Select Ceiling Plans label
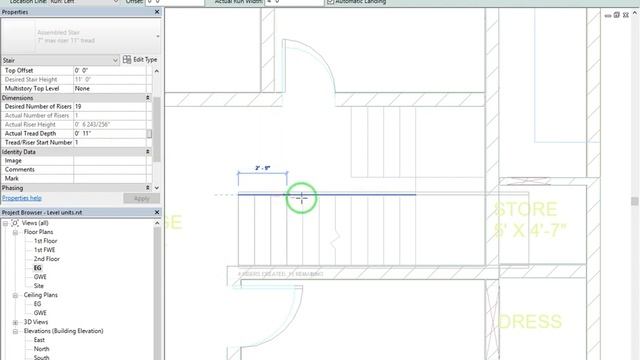The width and height of the screenshot is (640, 360). [40, 295]
